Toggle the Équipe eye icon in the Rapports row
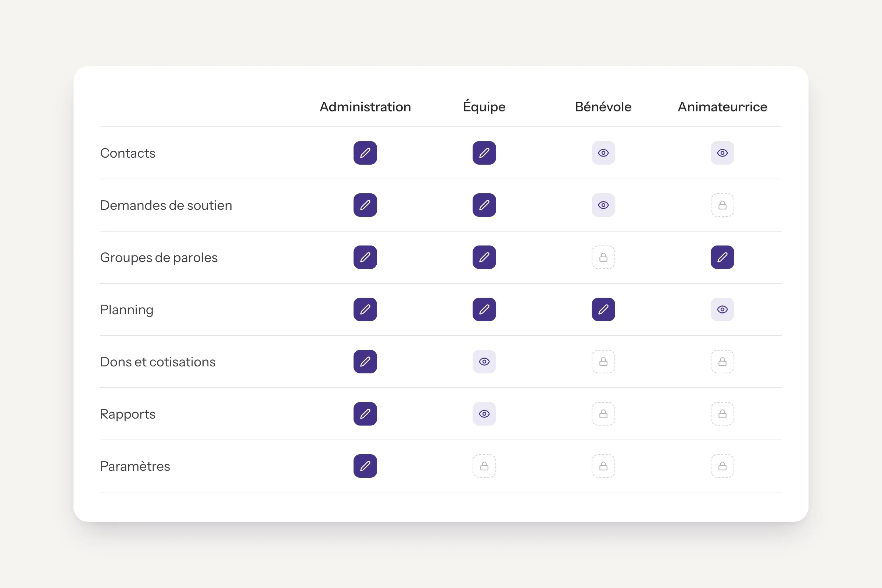882x588 pixels. [x=484, y=413]
